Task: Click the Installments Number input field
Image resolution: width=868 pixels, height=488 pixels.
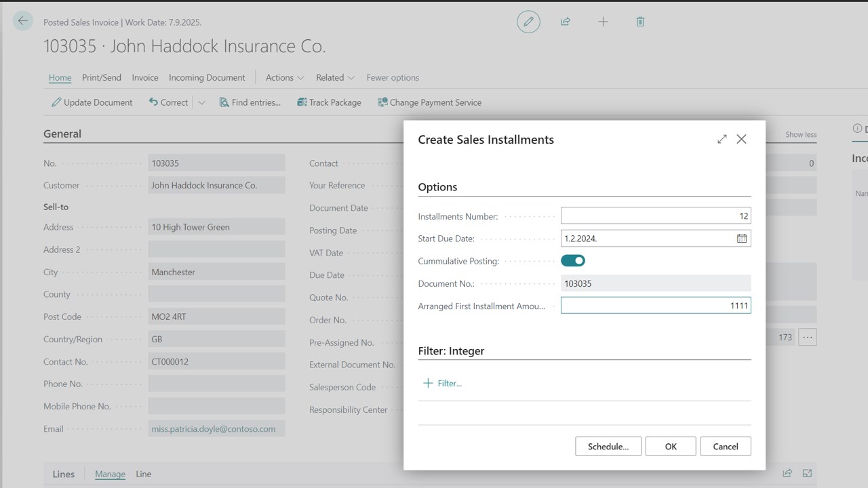Action: 655,216
